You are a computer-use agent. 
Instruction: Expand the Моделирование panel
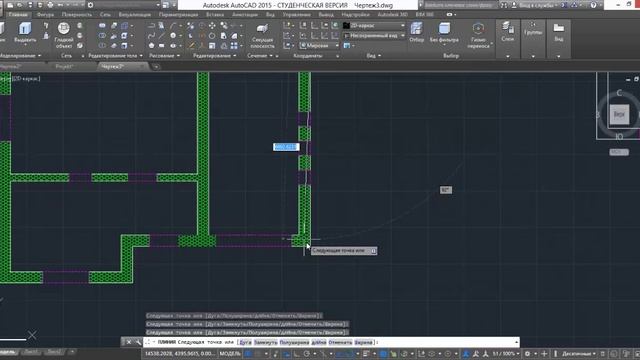click(x=20, y=56)
